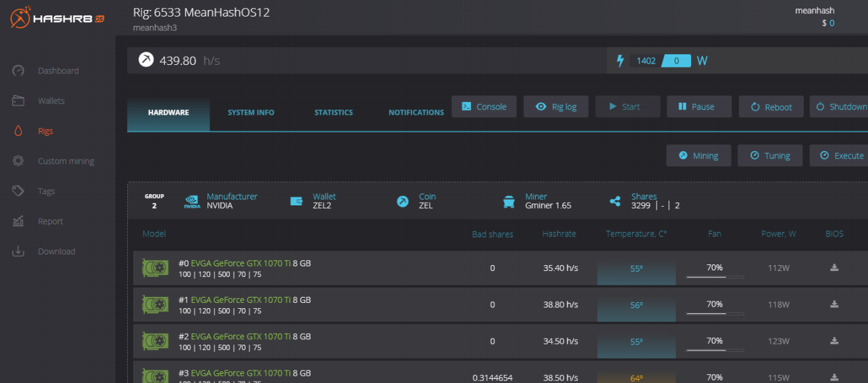Click the Shares share icon

615,201
